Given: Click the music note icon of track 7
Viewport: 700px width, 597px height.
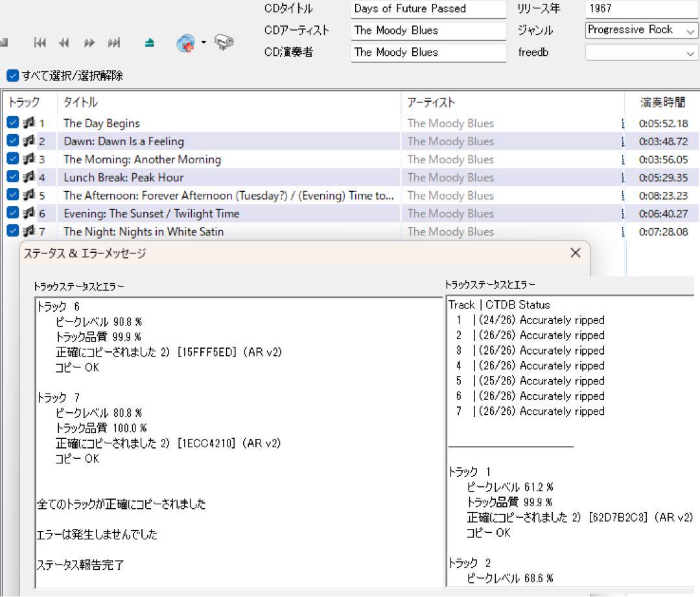Looking at the screenshot, I should point(29,231).
